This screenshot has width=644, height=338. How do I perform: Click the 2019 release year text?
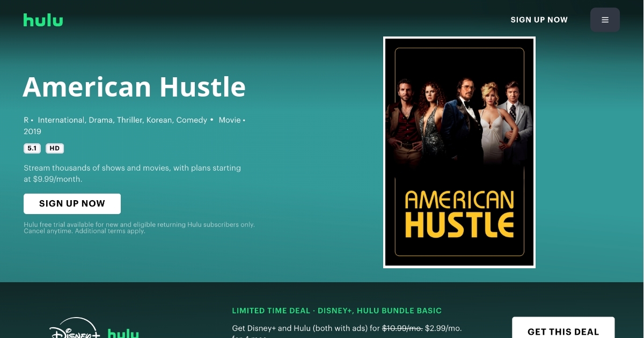[32, 131]
